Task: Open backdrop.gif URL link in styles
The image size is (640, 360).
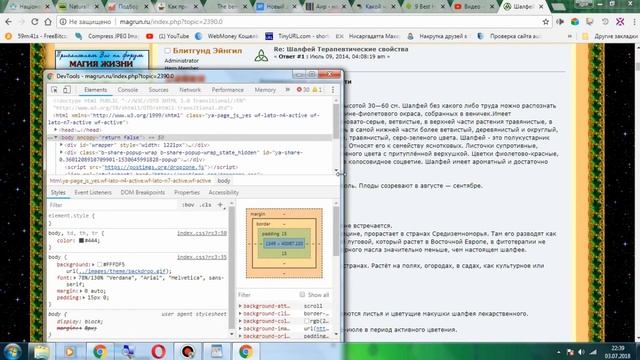Action: point(122,271)
